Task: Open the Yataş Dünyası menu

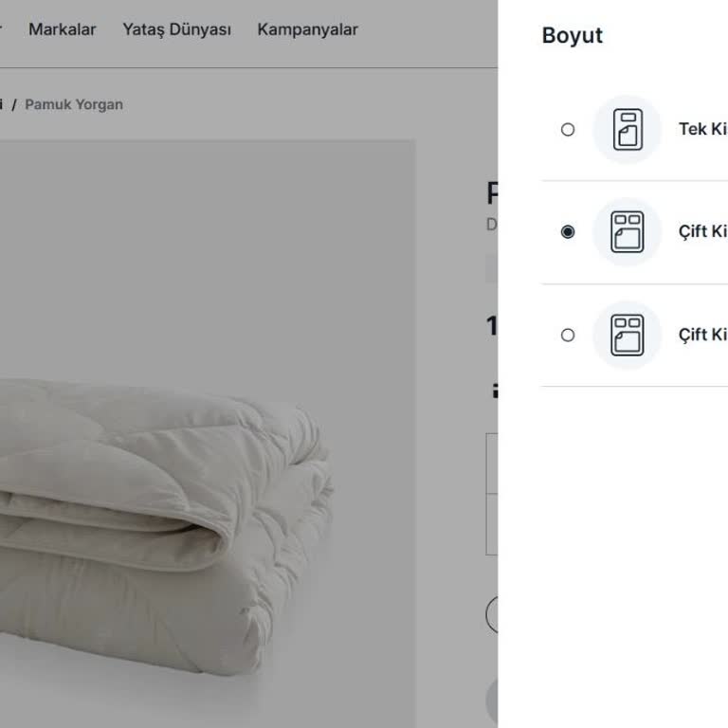Action: coord(176,29)
